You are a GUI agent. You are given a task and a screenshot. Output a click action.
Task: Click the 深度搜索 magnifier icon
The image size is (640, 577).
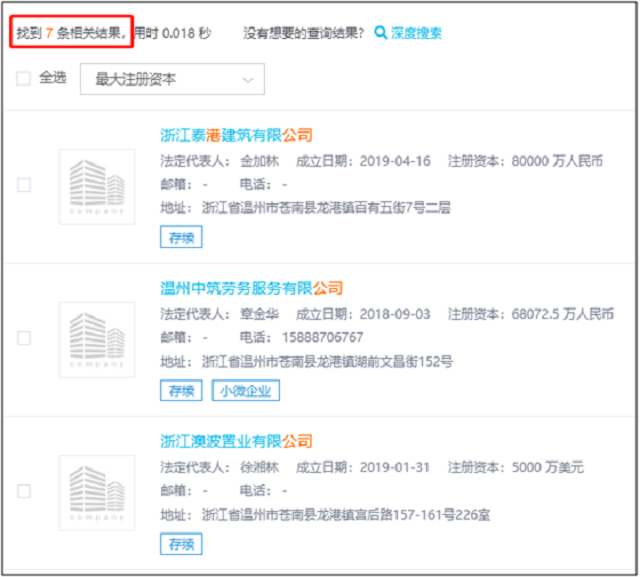[x=381, y=33]
